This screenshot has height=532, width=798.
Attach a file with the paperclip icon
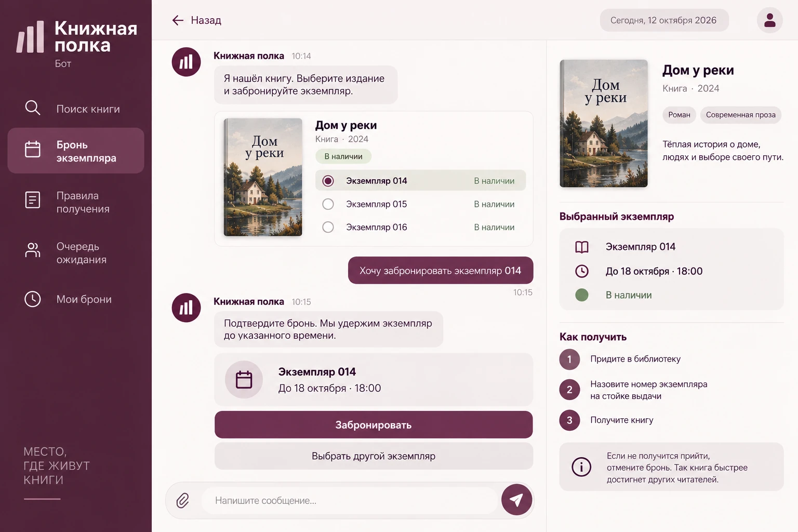pos(183,501)
